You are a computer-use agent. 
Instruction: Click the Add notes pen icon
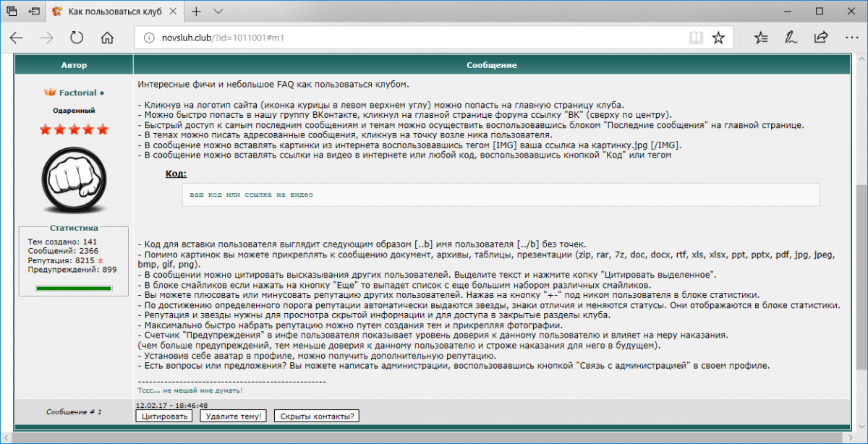[x=791, y=38]
